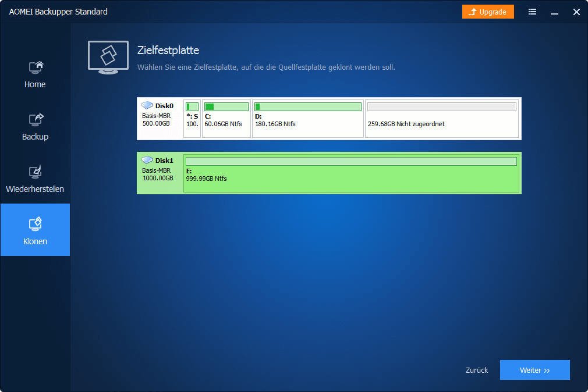This screenshot has width=588, height=392.
Task: Select the Klonen label in sidebar
Action: (36, 241)
